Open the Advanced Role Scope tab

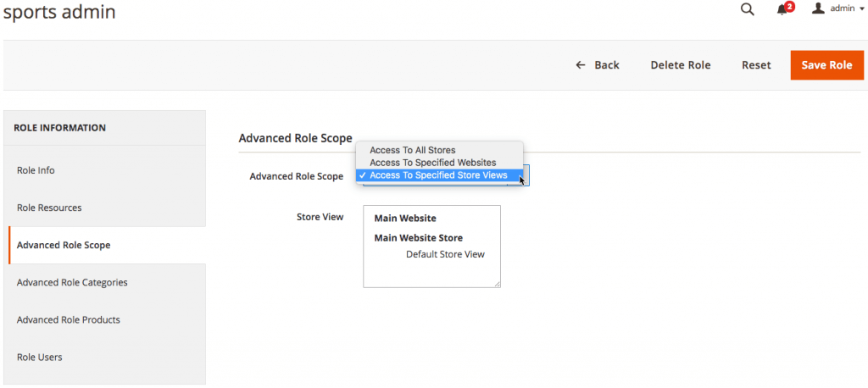(64, 245)
